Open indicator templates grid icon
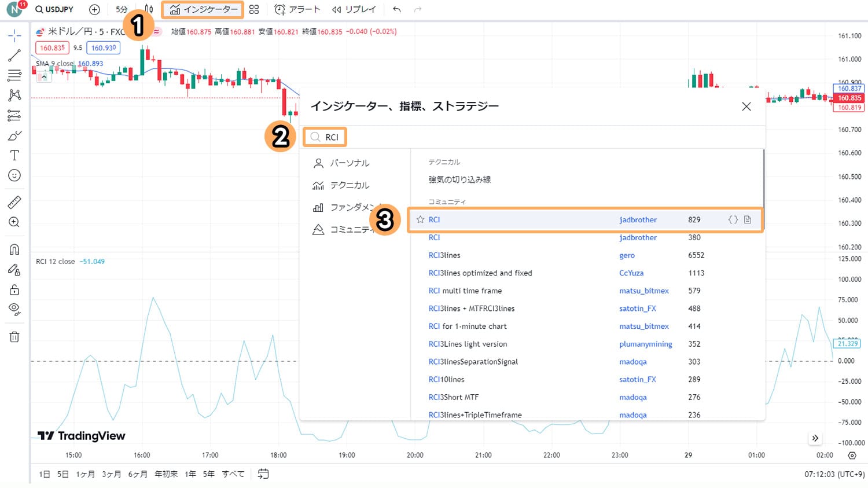The width and height of the screenshot is (868, 488). tap(254, 9)
